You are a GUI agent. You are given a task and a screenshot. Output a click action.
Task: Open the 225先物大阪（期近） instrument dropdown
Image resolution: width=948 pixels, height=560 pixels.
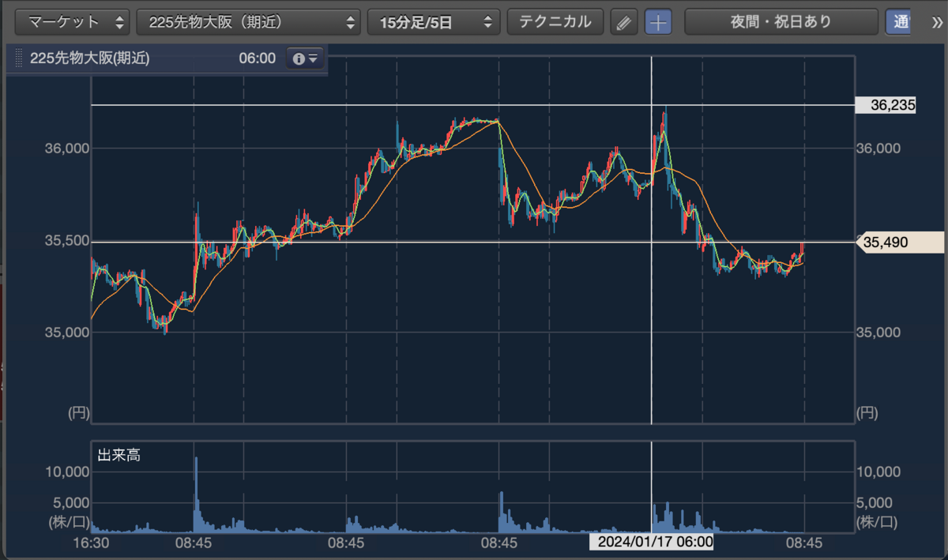(249, 22)
